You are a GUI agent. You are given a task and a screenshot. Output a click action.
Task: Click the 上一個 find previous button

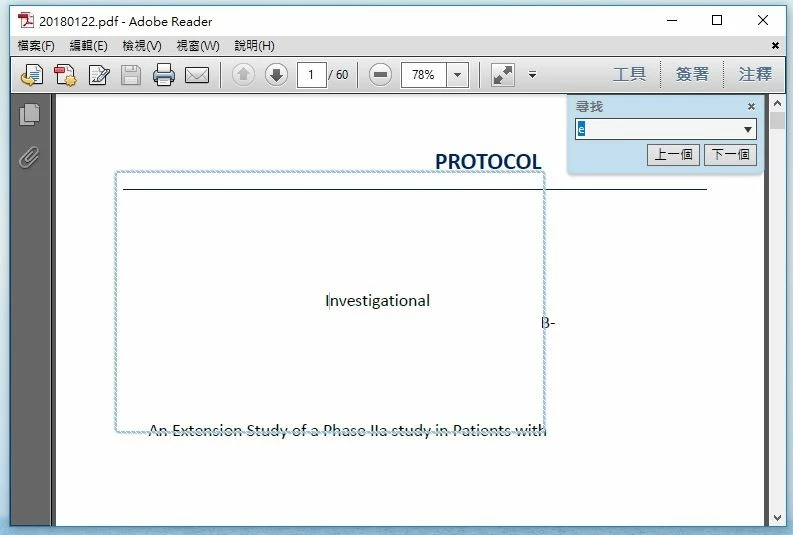[673, 154]
